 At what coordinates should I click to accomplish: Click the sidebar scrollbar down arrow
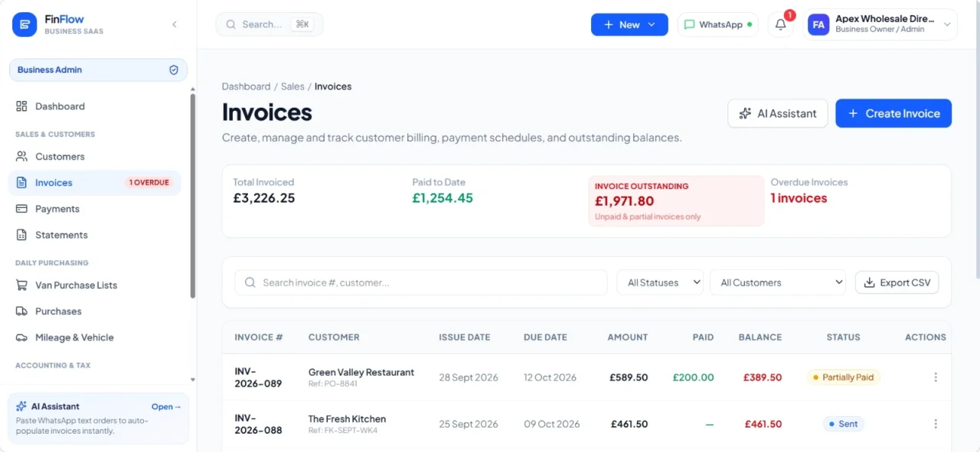192,379
